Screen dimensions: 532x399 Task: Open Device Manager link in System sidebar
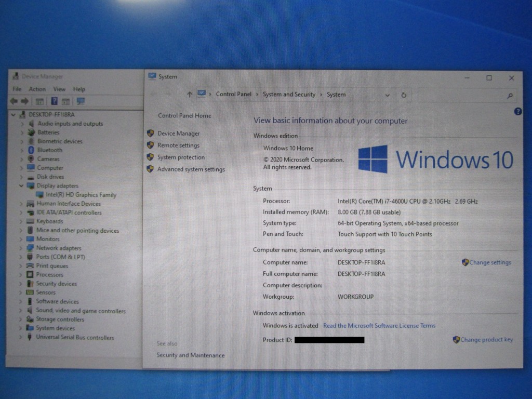pos(179,134)
